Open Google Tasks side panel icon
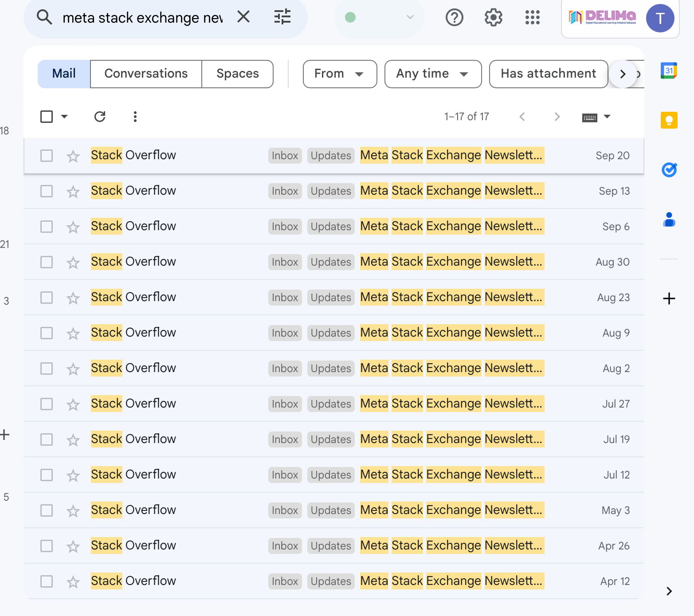This screenshot has width=694, height=616. [669, 169]
